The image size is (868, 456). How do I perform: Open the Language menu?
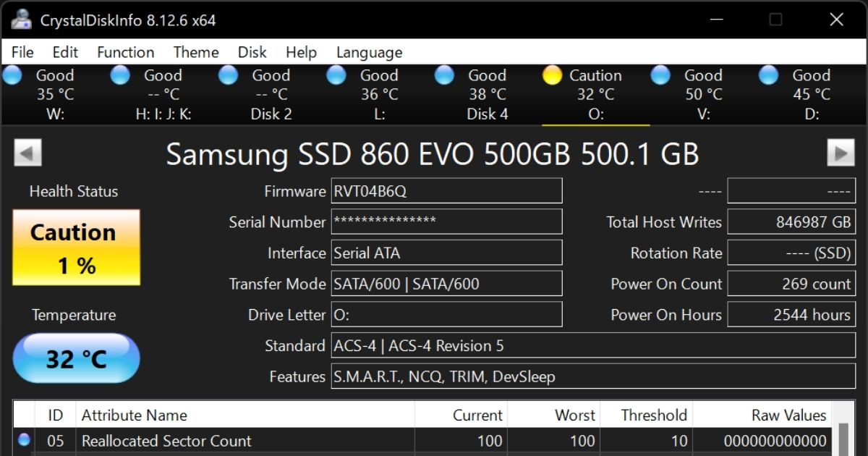369,52
